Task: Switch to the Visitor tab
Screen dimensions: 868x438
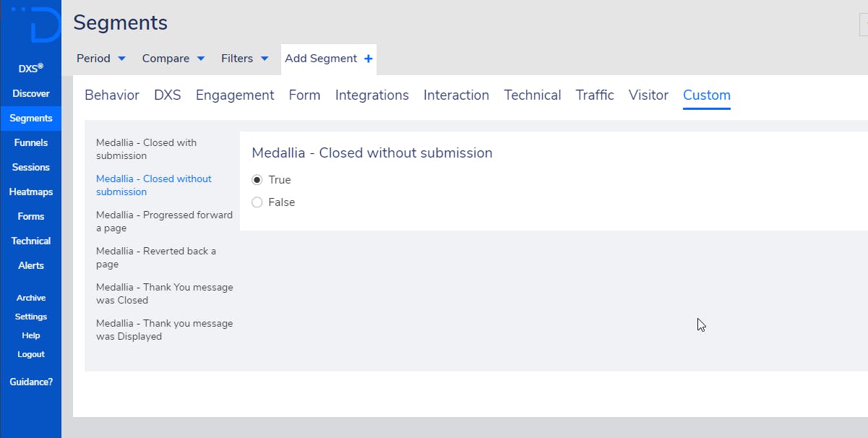Action: pyautogui.click(x=648, y=95)
